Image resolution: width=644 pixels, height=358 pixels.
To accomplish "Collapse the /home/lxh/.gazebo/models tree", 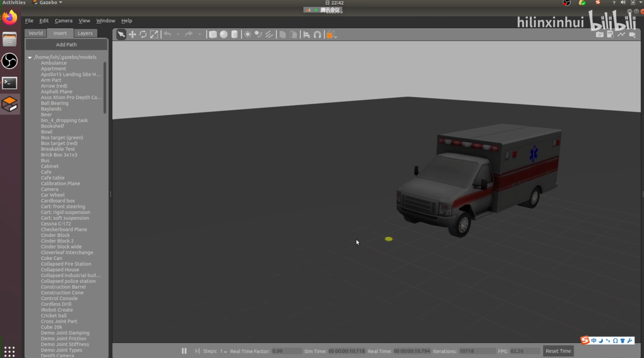I will [30, 57].
